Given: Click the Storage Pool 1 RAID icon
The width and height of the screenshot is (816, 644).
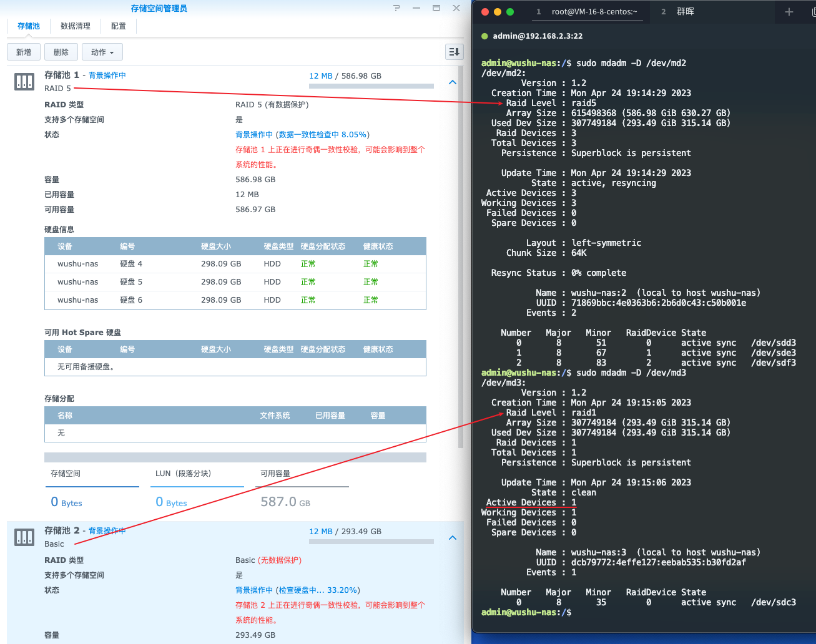Looking at the screenshot, I should point(24,82).
